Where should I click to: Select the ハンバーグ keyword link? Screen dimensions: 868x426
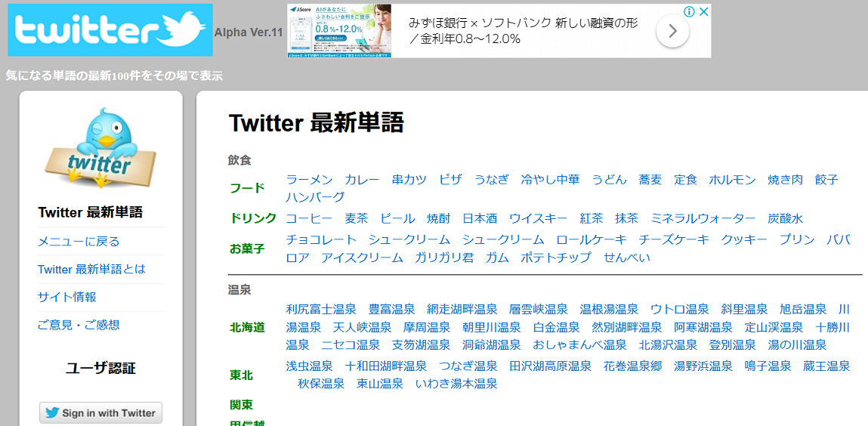click(315, 197)
